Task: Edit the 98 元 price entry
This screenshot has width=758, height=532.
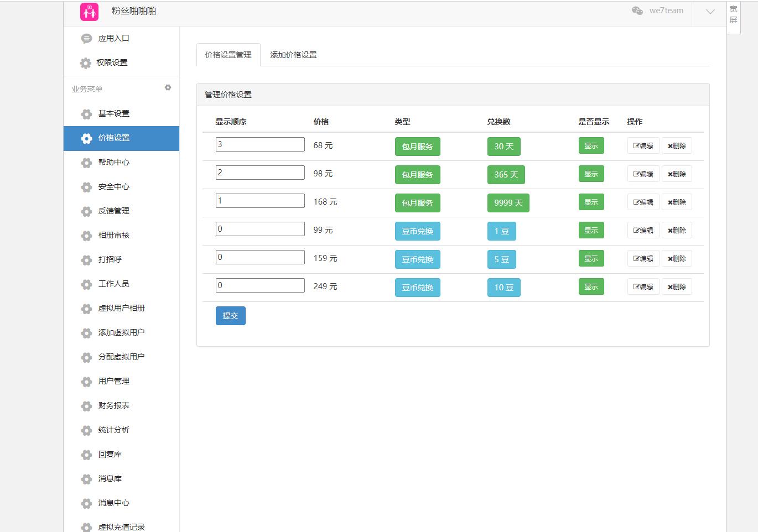Action: coord(643,174)
